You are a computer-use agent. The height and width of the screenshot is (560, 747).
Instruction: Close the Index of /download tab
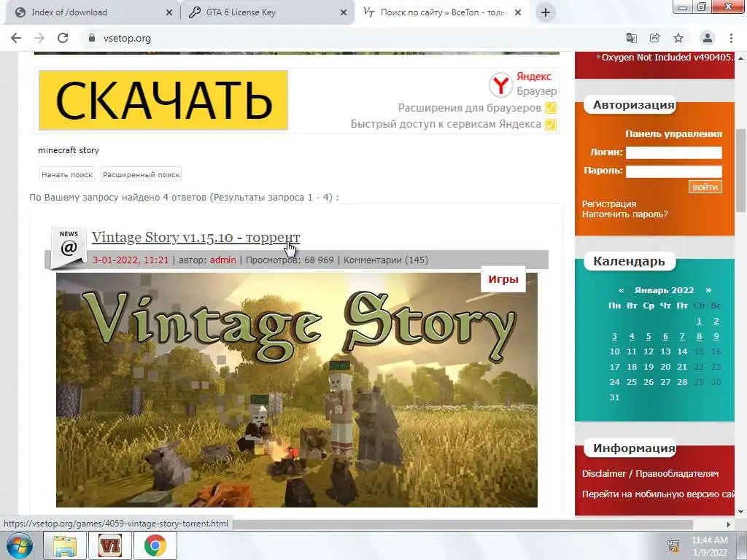[169, 12]
